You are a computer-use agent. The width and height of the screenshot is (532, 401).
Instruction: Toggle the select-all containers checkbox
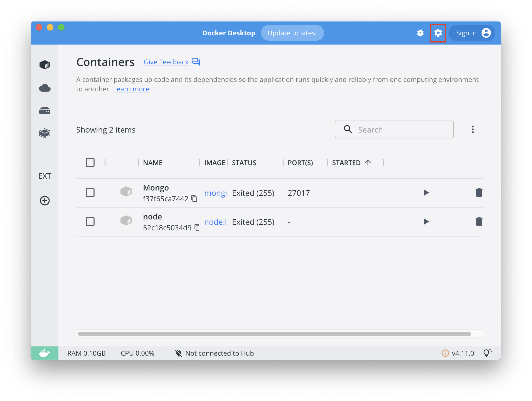90,162
